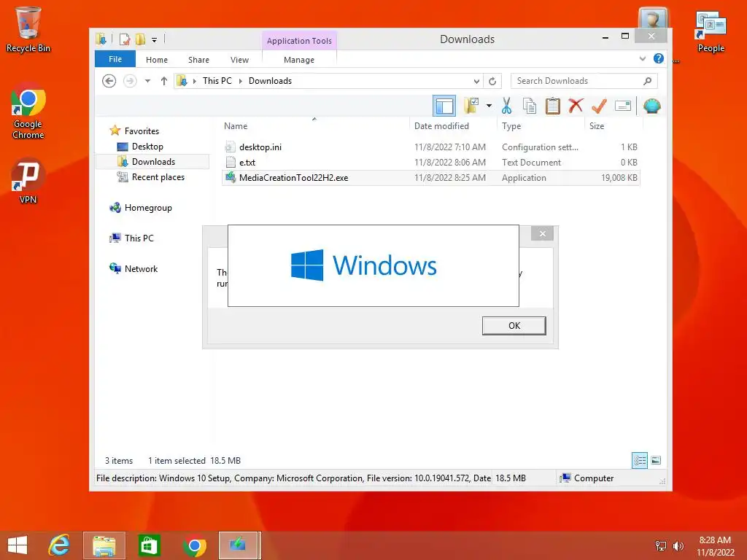Open address bar previous locations dropdown

[x=476, y=81]
